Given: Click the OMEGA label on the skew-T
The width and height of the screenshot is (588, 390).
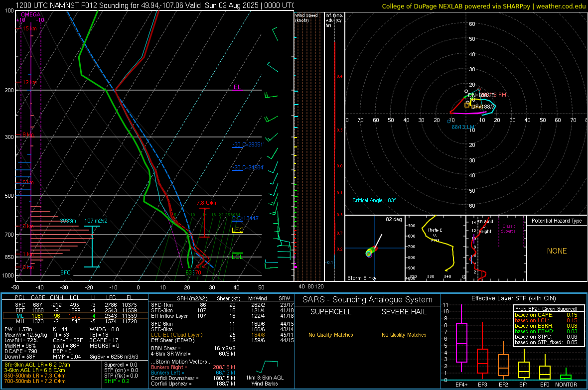Looking at the screenshot, I should point(31,14).
